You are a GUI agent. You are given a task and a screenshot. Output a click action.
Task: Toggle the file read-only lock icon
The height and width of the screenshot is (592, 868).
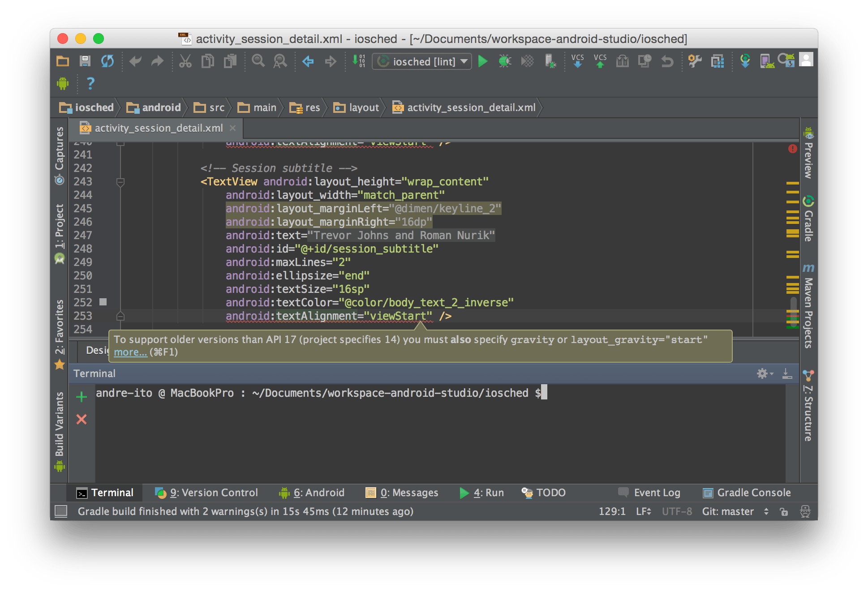[x=784, y=511]
